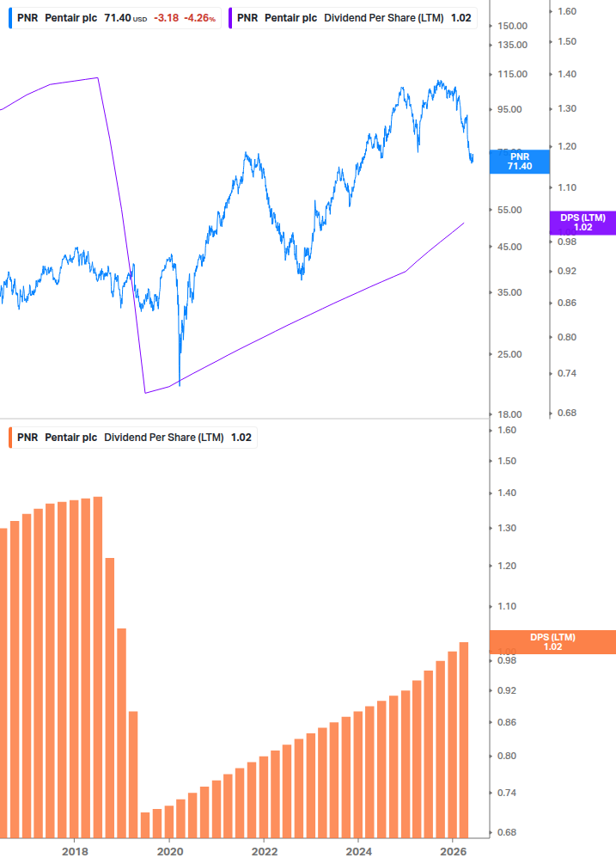
Task: Click the 1.60 label on lower pane axis
Action: point(507,431)
